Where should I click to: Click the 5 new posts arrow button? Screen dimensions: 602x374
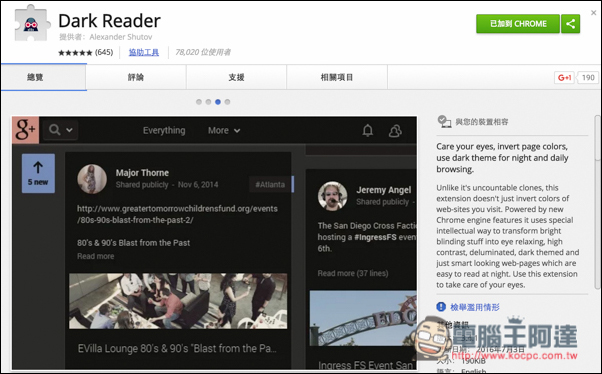coord(38,173)
